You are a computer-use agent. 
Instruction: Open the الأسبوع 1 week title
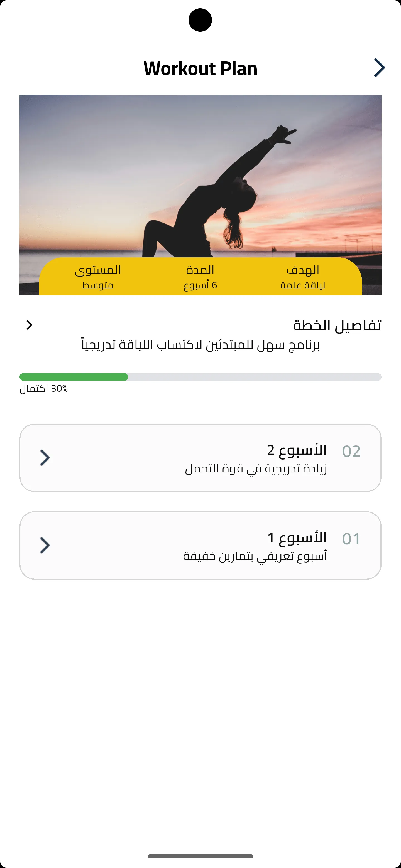(297, 538)
